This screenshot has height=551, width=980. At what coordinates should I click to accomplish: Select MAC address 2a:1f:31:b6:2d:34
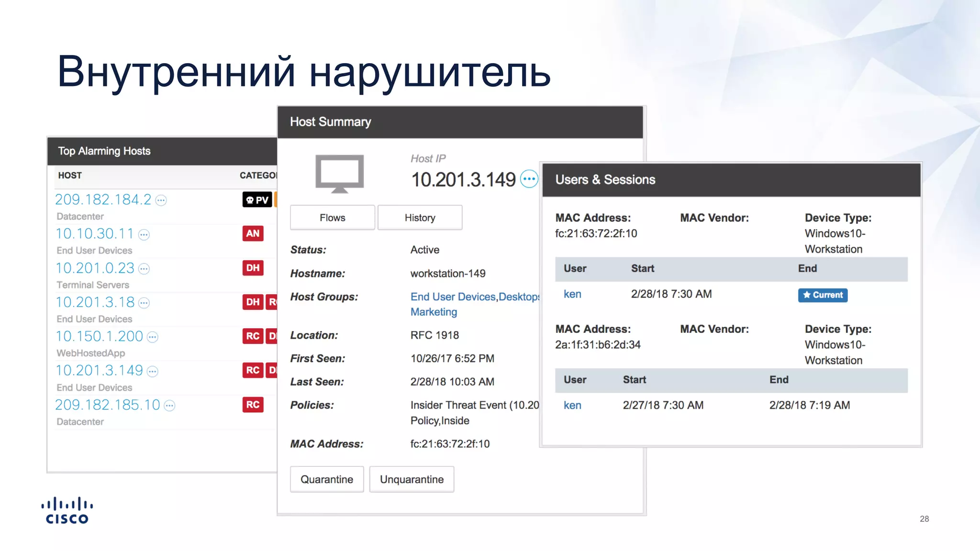(598, 345)
